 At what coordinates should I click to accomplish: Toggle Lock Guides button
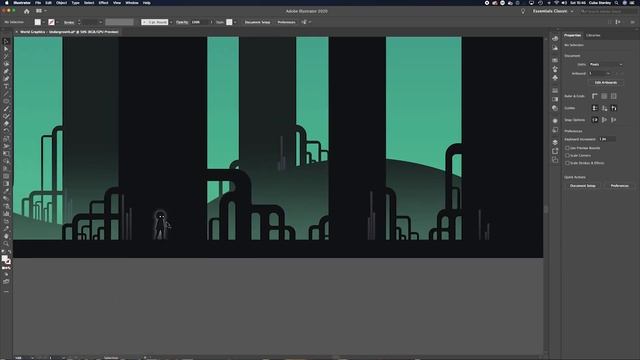604,108
